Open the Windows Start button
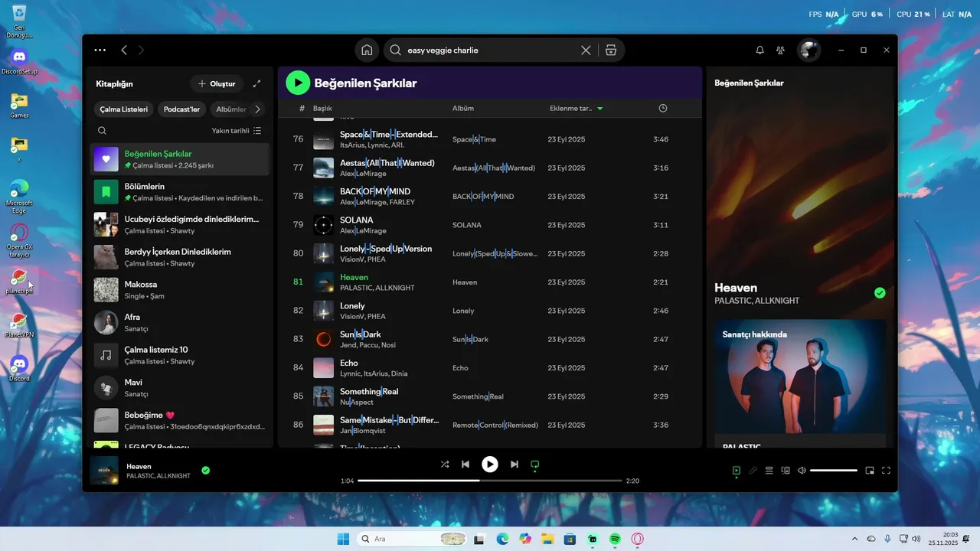980x551 pixels. coord(343,539)
